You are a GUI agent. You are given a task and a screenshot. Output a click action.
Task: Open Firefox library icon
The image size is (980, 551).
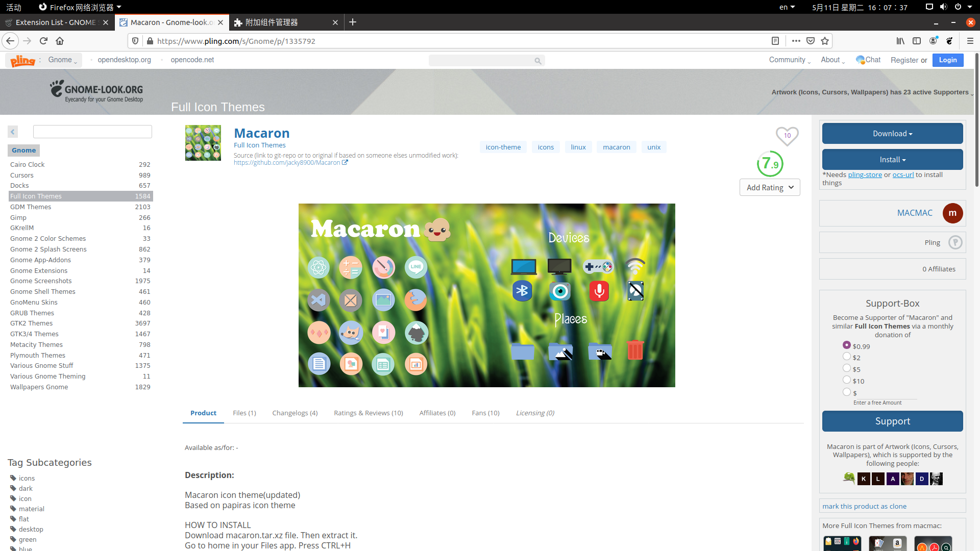900,41
